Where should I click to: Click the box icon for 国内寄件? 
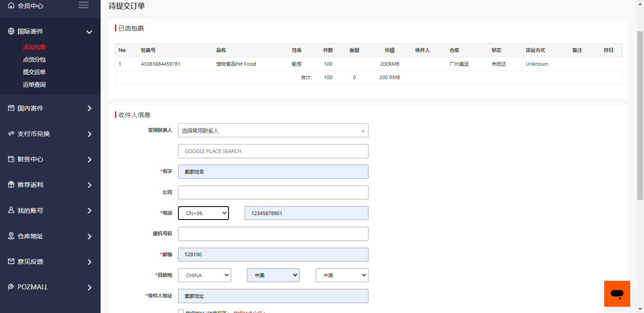point(11,108)
